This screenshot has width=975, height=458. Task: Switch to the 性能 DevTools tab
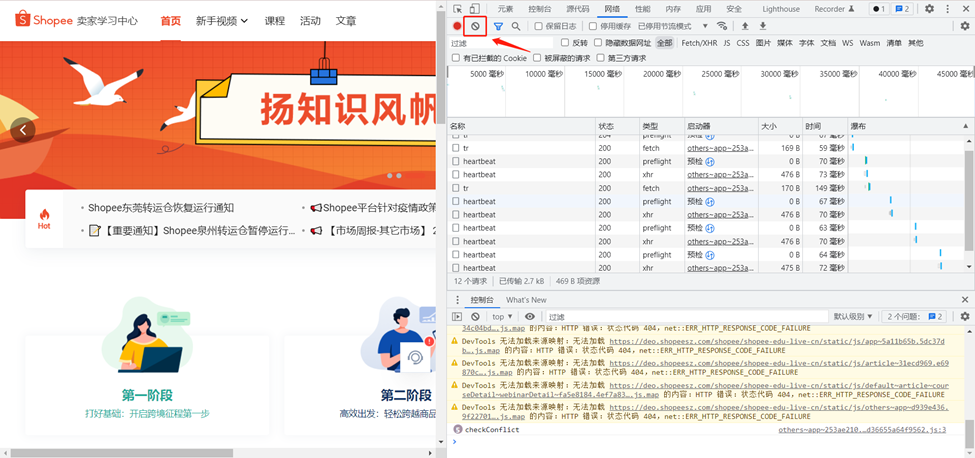point(643,9)
